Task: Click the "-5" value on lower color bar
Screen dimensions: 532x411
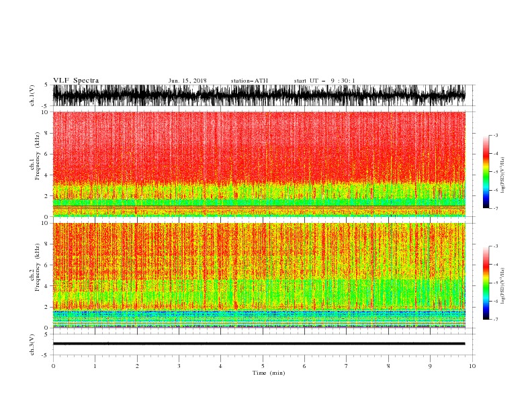Action: [496, 283]
